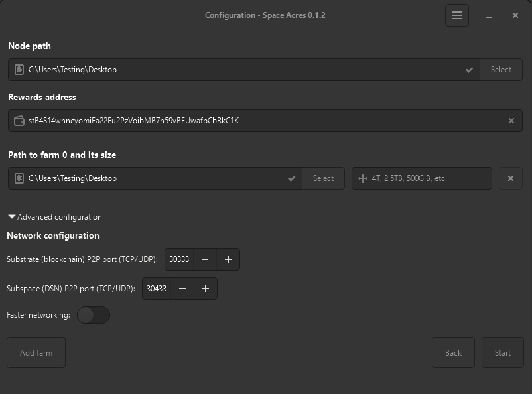532x394 pixels.
Task: Click the 'Faster networking:' label
Action: tap(38, 315)
